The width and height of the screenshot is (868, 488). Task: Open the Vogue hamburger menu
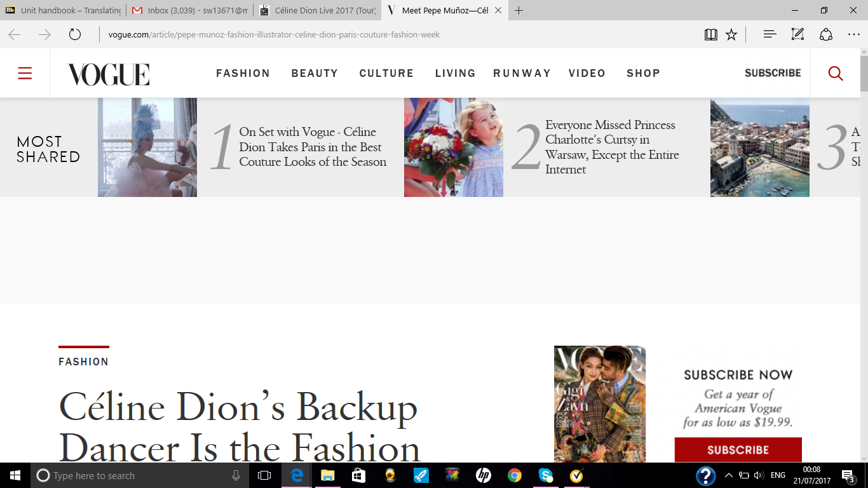pyautogui.click(x=25, y=74)
